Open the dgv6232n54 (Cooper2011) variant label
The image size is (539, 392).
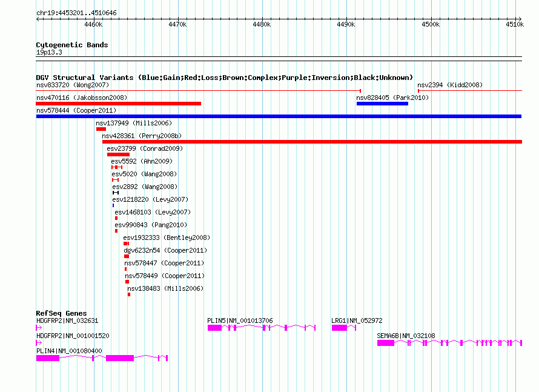166,250
